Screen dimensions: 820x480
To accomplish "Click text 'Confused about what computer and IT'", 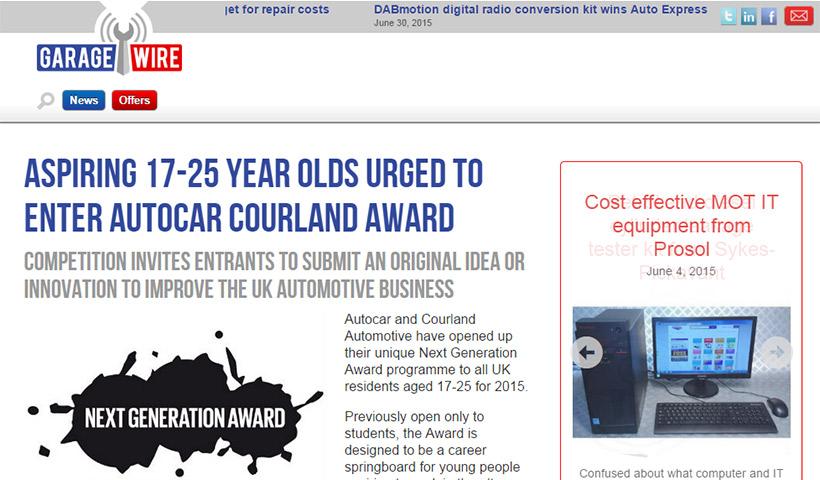I will click(x=681, y=473).
